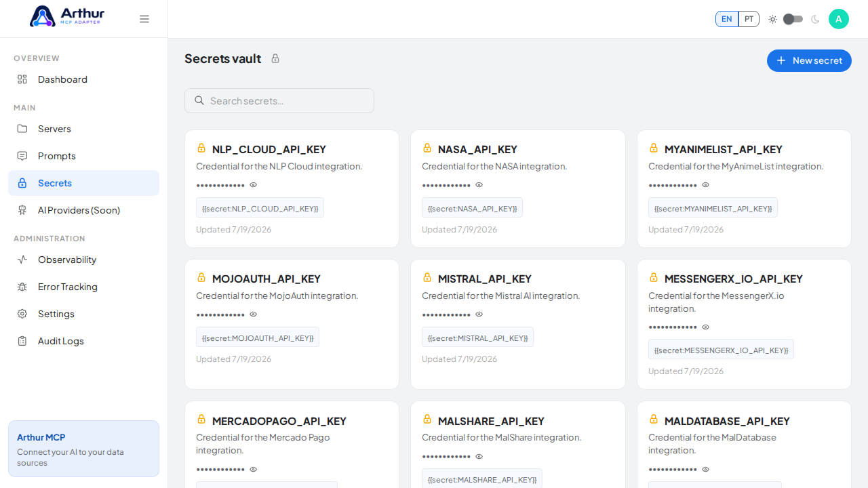Viewport: 868px width, 488px height.
Task: Show MYANIMELIST_API_KEY value via eye icon
Action: 706,184
